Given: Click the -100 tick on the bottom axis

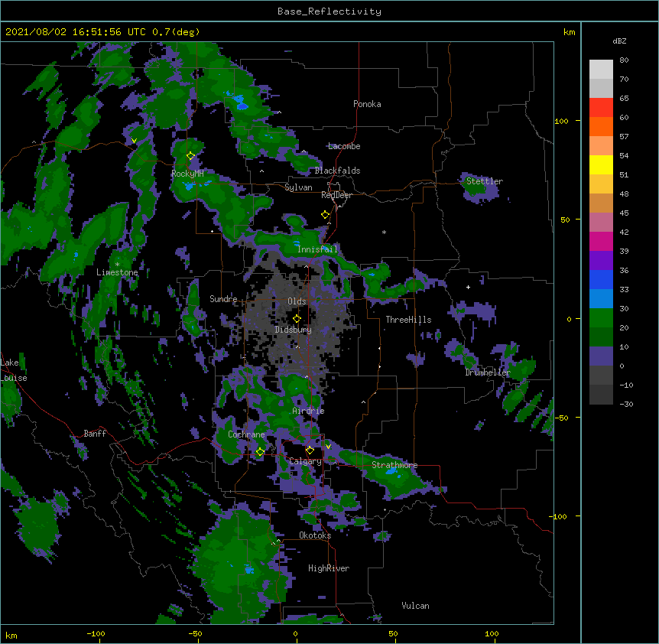Looking at the screenshot, I should pyautogui.click(x=96, y=633).
